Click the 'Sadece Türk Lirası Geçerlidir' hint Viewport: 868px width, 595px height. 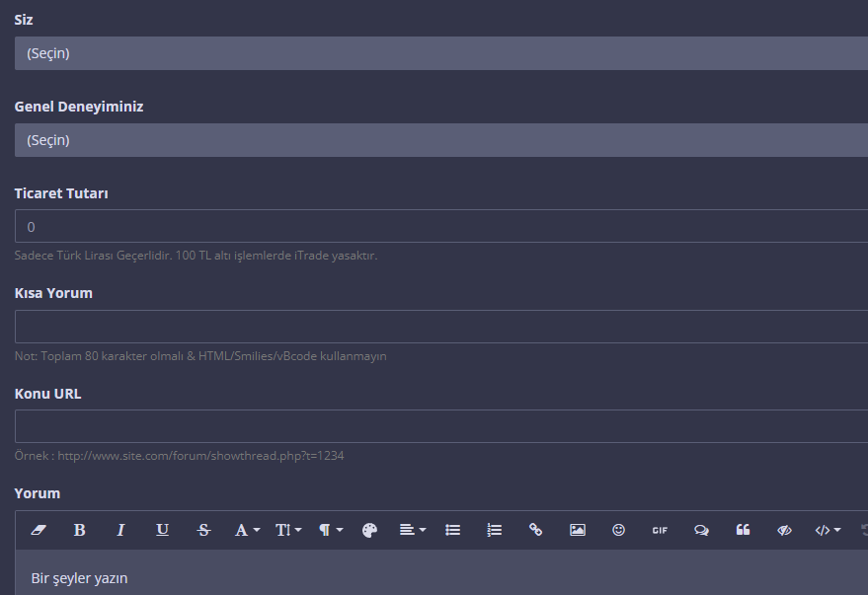tap(196, 256)
